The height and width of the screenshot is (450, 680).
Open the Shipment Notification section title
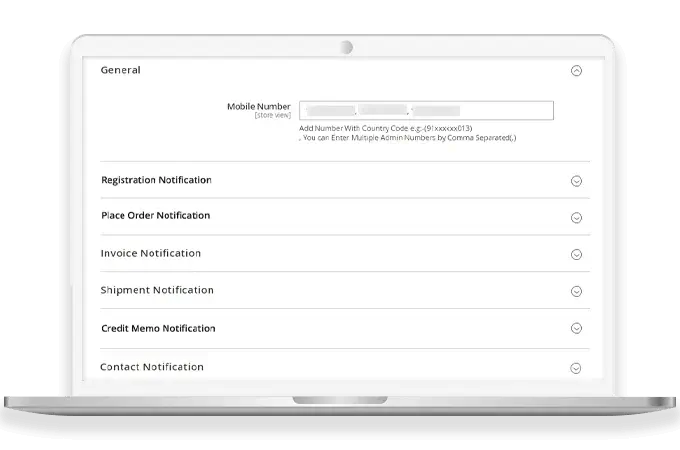[x=157, y=290]
